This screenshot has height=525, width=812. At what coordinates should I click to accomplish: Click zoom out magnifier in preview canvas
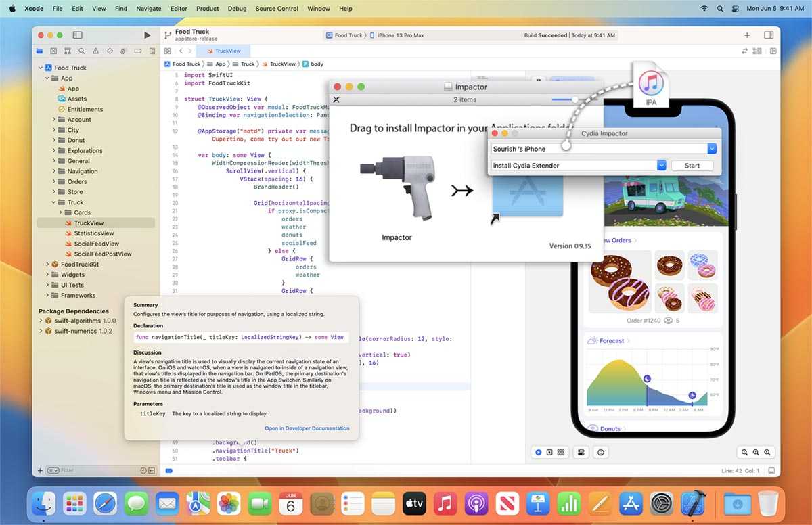(744, 452)
